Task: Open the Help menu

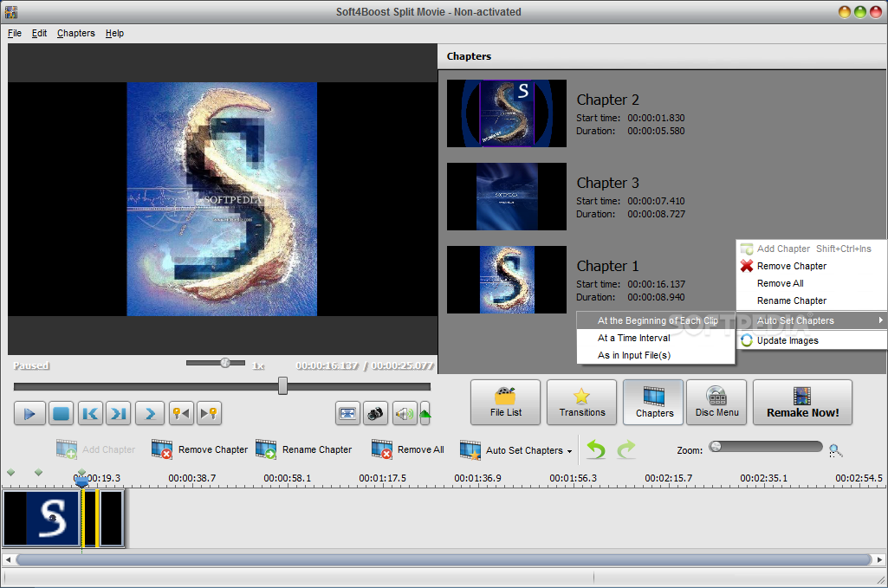Action: [114, 33]
